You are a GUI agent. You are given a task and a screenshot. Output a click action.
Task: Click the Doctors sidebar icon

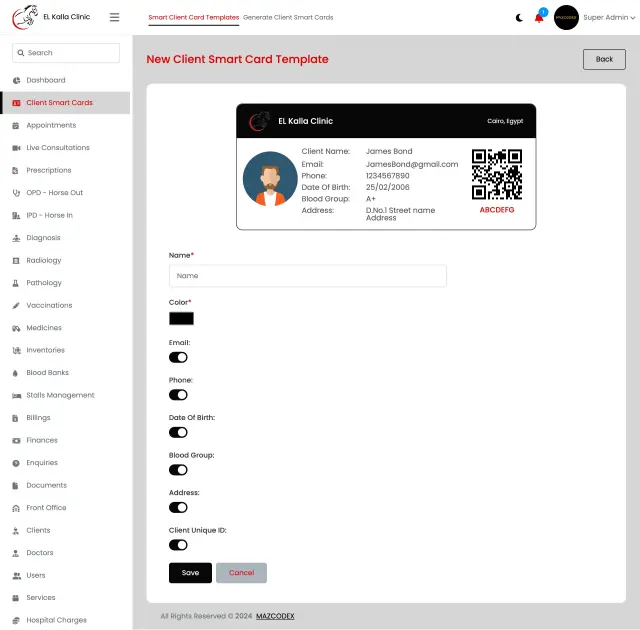tap(16, 553)
